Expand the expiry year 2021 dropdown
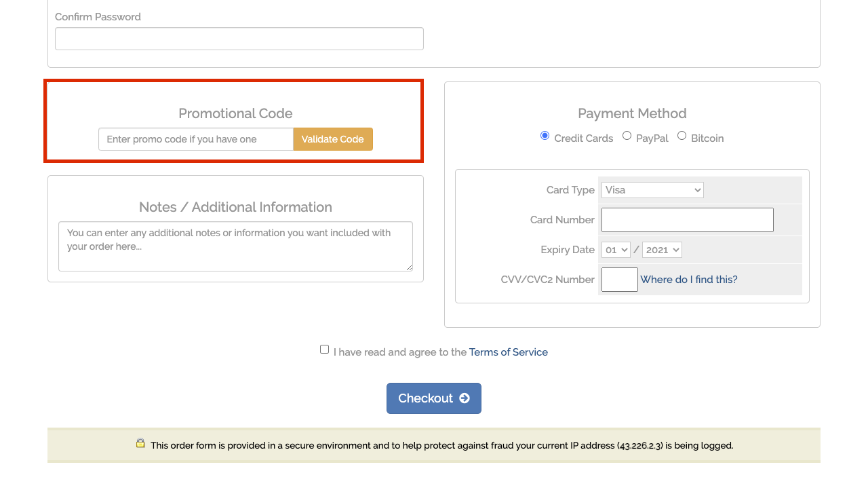Image resolution: width=868 pixels, height=488 pixels. click(662, 250)
